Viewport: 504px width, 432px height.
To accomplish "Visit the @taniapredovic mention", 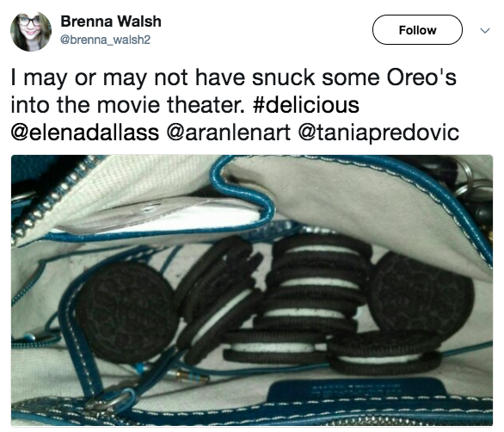I will (378, 133).
